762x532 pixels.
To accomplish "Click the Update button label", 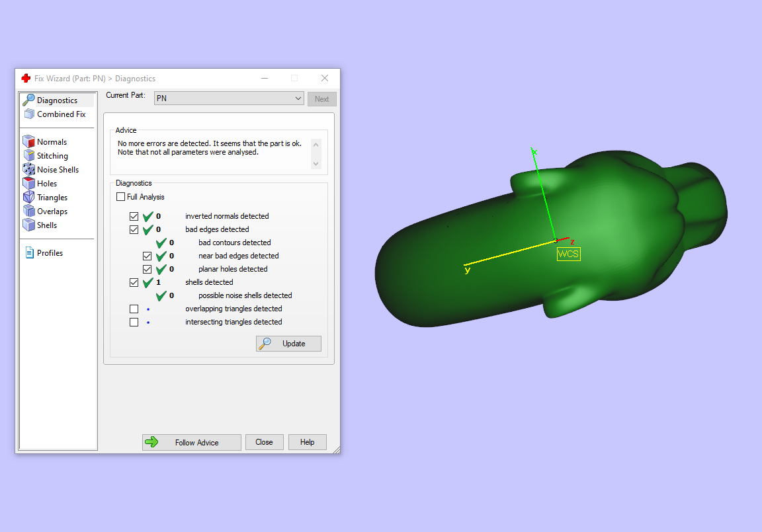I will pyautogui.click(x=294, y=344).
